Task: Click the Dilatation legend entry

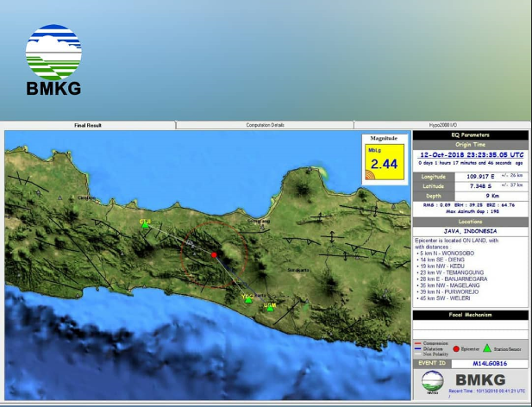Action: [x=429, y=349]
